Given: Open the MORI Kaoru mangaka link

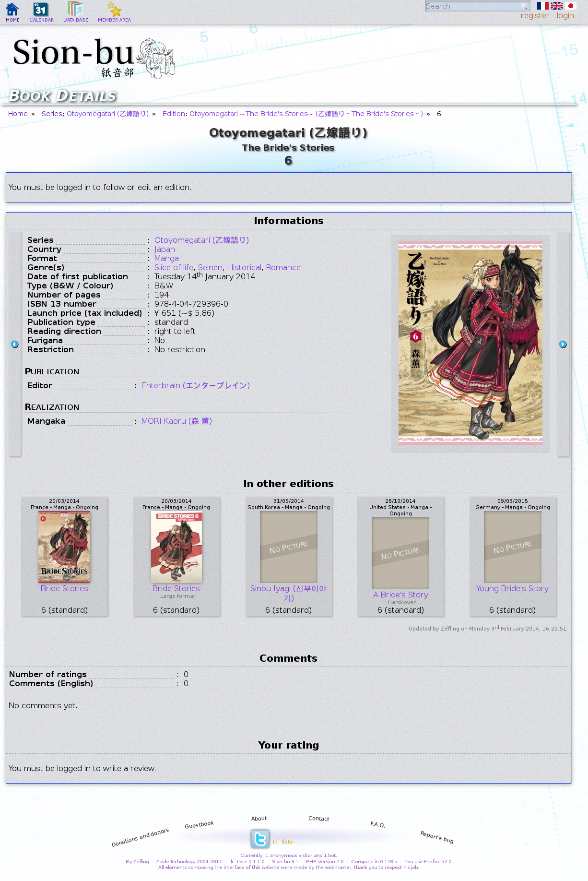Looking at the screenshot, I should click(x=176, y=421).
